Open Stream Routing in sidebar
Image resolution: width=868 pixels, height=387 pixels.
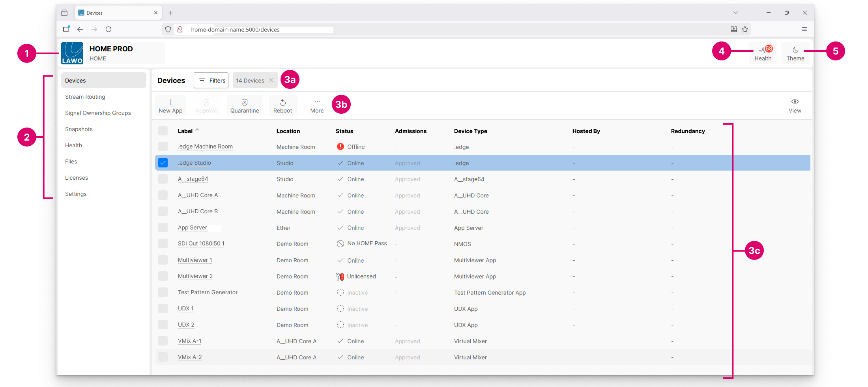click(x=85, y=97)
